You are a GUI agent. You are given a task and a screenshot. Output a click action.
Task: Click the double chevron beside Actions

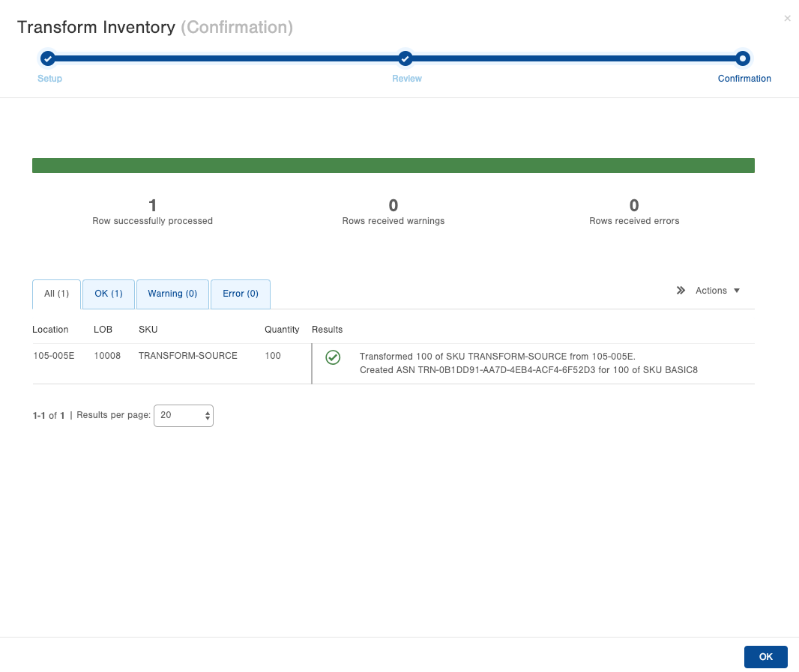[x=681, y=291]
